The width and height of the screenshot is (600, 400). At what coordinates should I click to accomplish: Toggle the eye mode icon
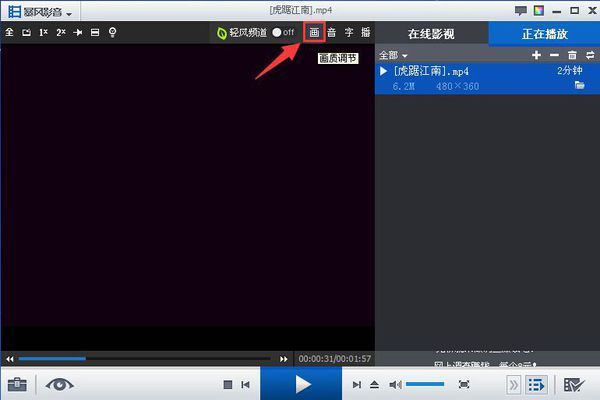tap(59, 384)
